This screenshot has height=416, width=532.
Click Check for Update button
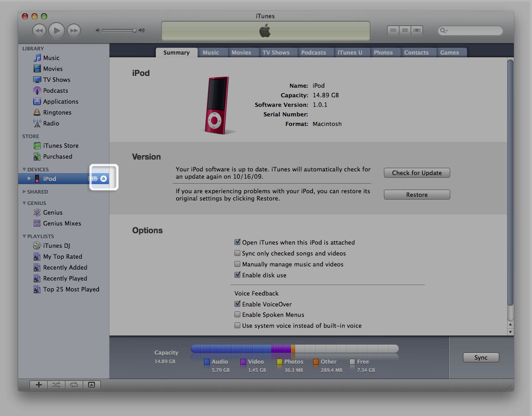click(x=417, y=173)
